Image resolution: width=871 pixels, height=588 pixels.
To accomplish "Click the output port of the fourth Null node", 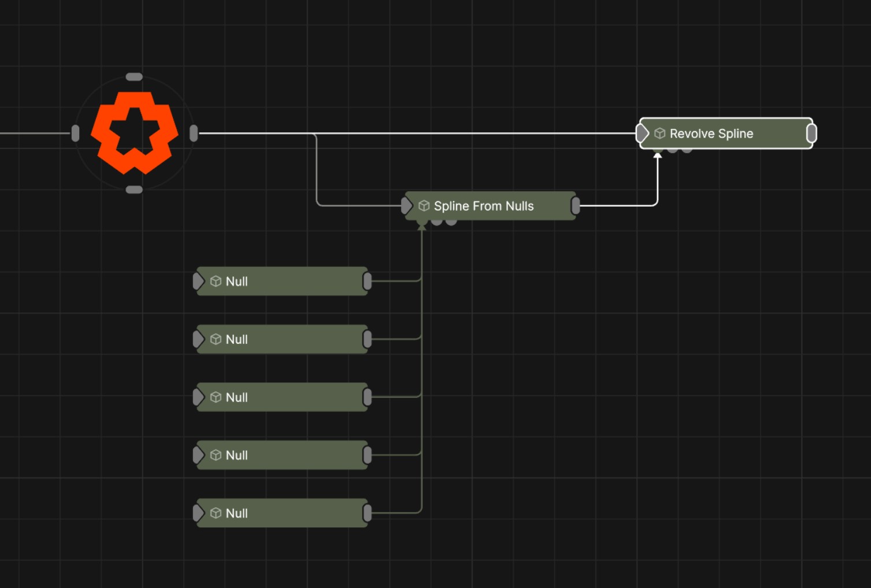I will 367,455.
